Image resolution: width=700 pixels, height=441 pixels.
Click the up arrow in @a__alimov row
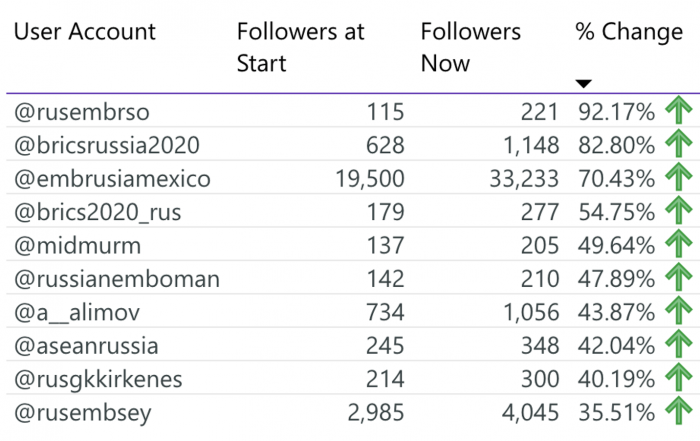pyautogui.click(x=679, y=310)
